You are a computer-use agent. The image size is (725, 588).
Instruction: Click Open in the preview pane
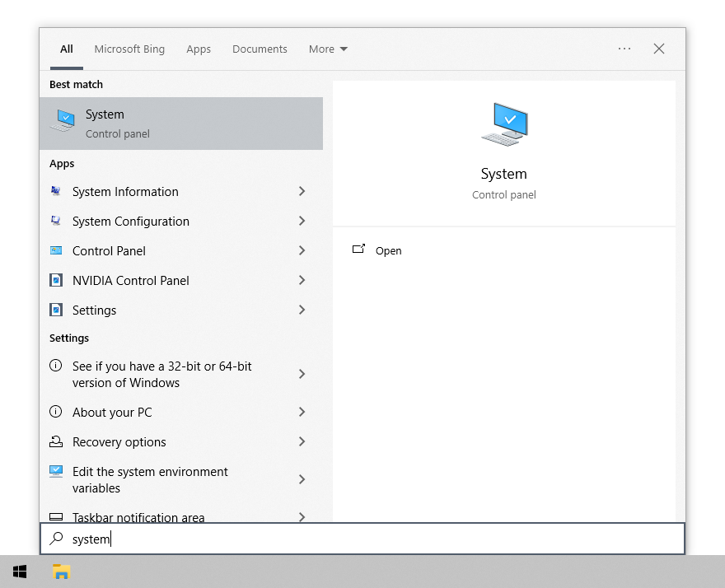[x=388, y=250]
